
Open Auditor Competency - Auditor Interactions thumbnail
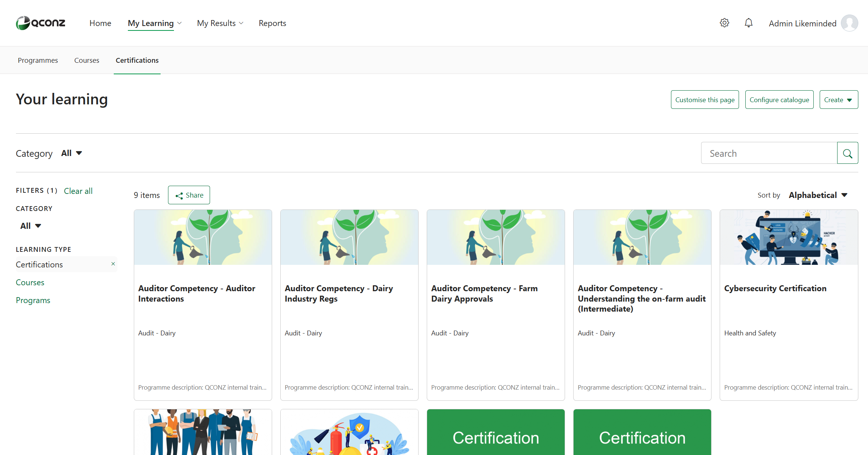coord(203,237)
